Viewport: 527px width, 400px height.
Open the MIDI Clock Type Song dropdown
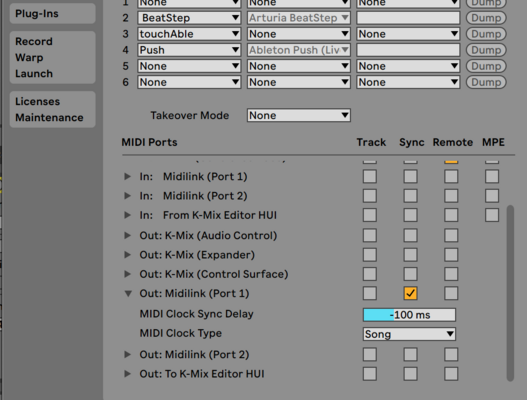pyautogui.click(x=409, y=334)
